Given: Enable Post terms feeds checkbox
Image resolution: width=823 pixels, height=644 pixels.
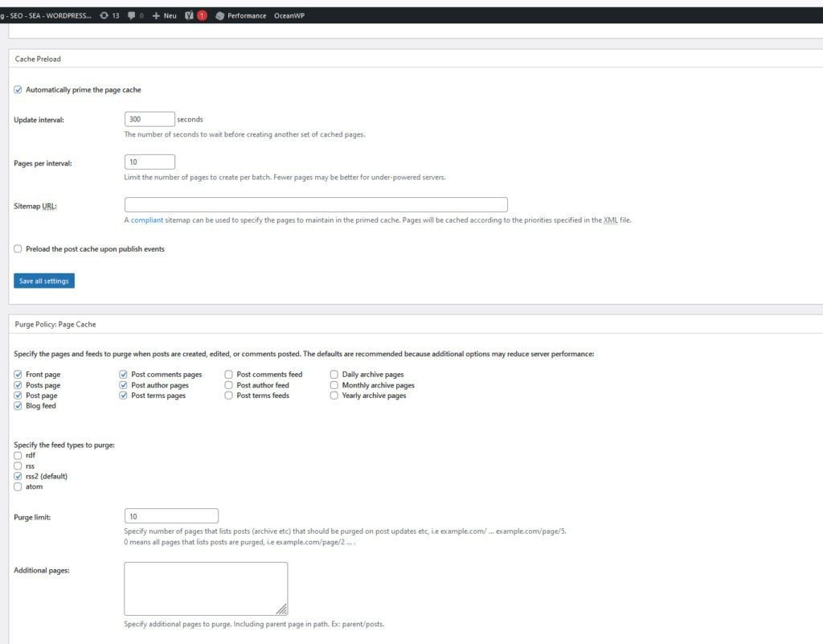Looking at the screenshot, I should point(229,396).
